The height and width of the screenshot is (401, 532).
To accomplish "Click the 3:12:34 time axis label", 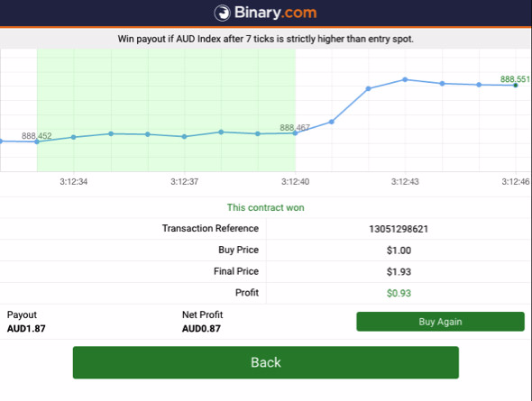I will 74,182.
